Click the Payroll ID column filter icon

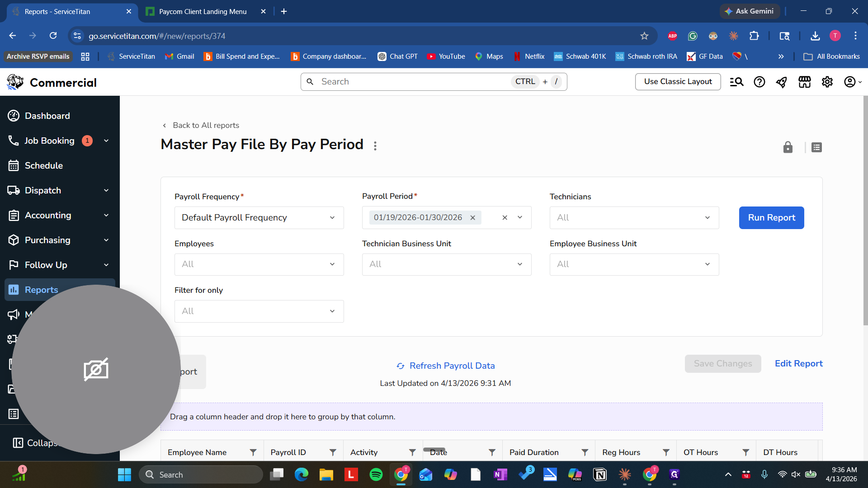click(x=333, y=452)
